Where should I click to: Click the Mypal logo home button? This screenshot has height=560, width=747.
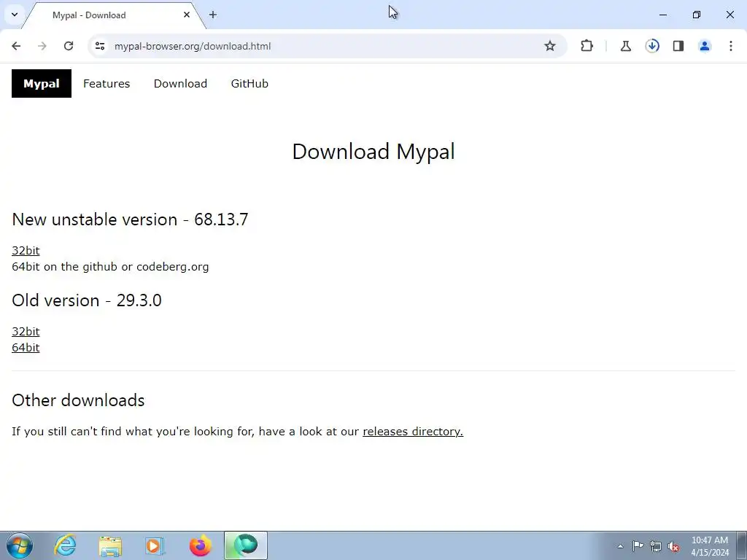tap(42, 83)
